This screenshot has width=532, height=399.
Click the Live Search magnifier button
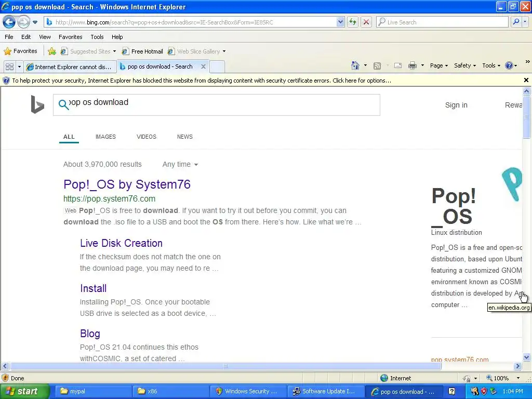(x=516, y=22)
